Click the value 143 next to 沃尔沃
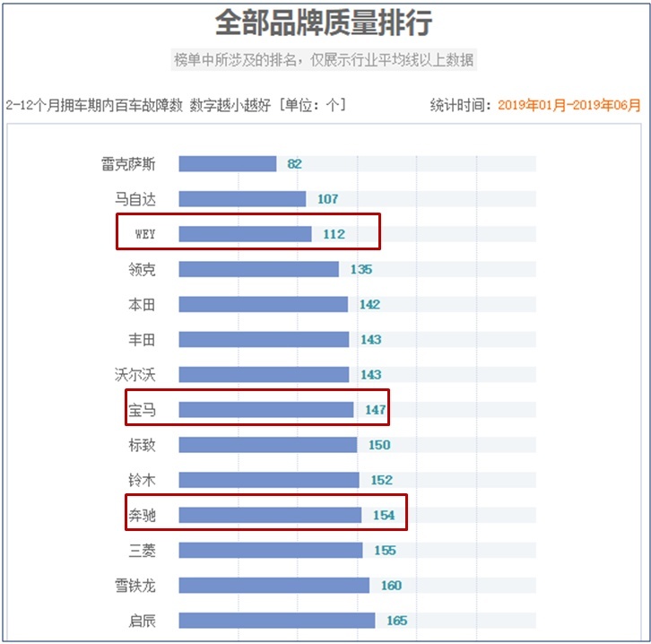651x644 pixels. 370,375
